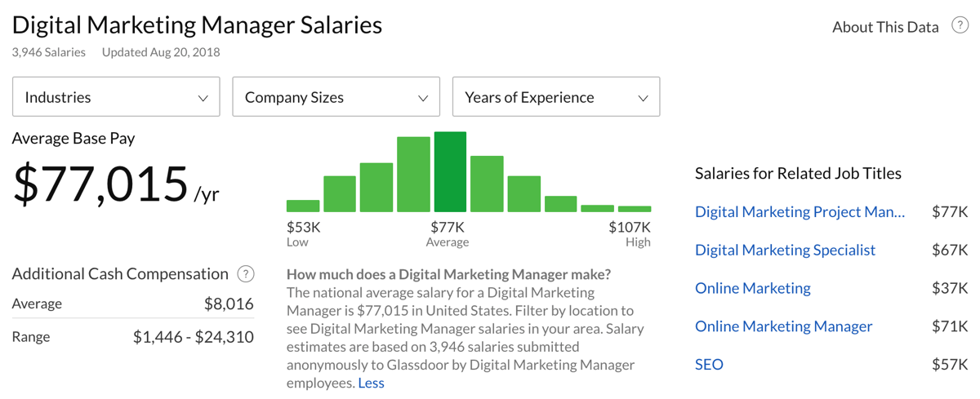Click the About This Data text
The height and width of the screenshot is (399, 980).
tap(885, 27)
